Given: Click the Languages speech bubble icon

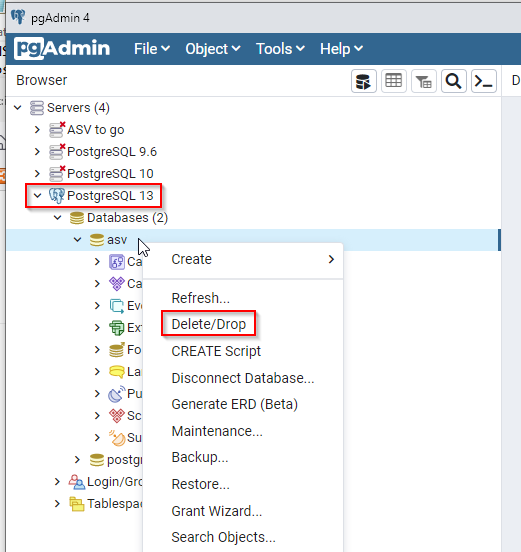Looking at the screenshot, I should [x=117, y=372].
